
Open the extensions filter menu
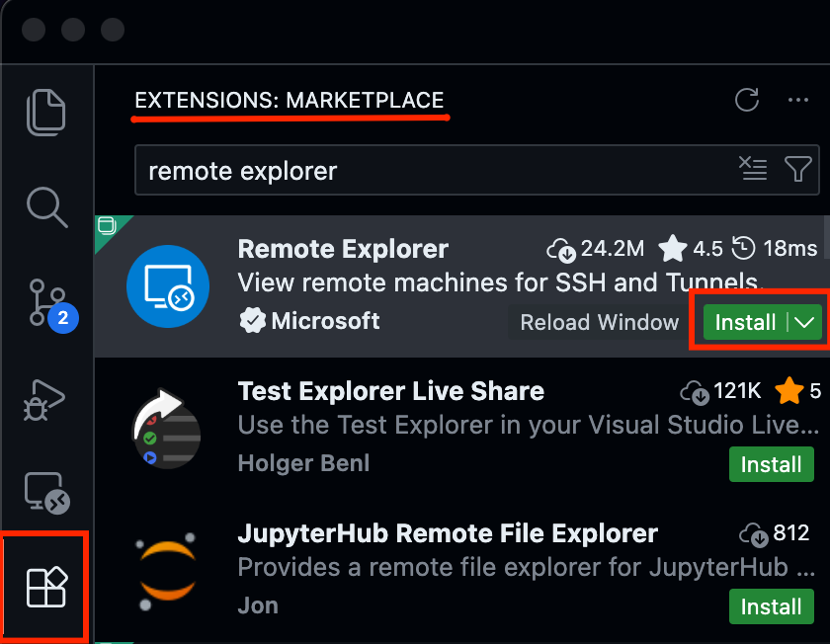pos(798,169)
